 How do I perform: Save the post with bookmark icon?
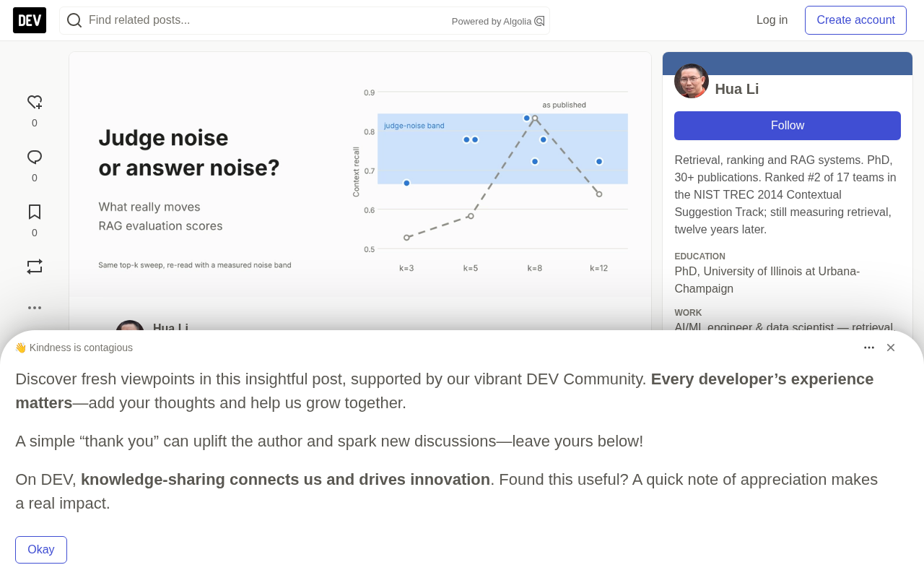(35, 212)
